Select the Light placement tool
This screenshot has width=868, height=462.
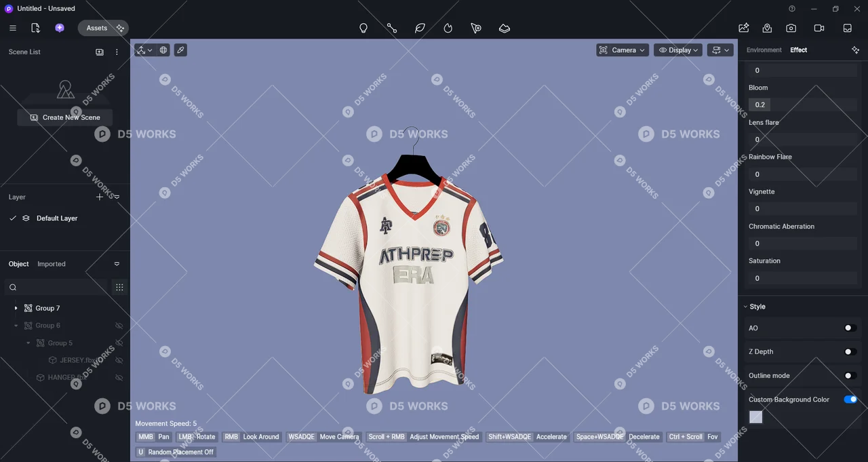363,28
